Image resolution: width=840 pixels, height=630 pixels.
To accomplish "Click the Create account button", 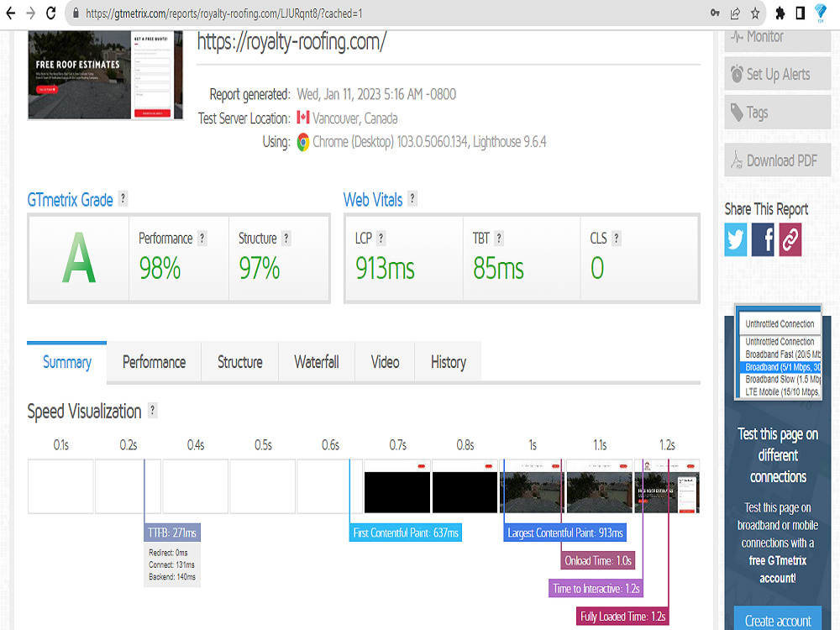I will click(777, 620).
